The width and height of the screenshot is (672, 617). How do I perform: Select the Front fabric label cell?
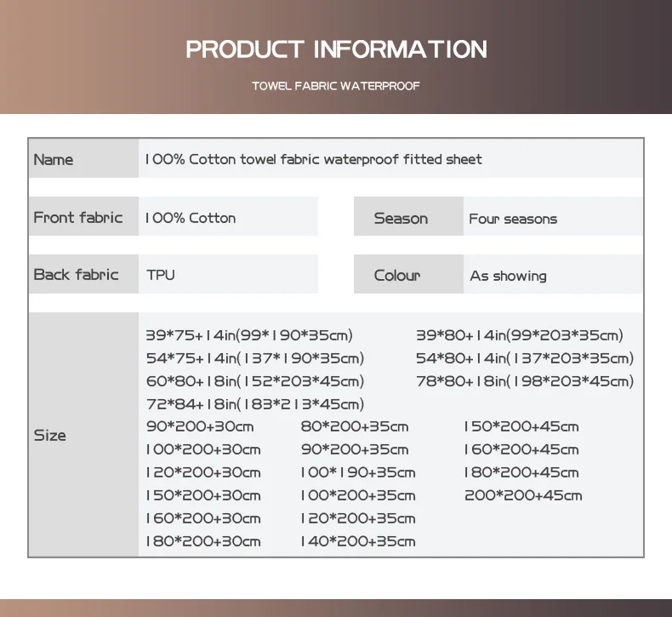[83, 217]
